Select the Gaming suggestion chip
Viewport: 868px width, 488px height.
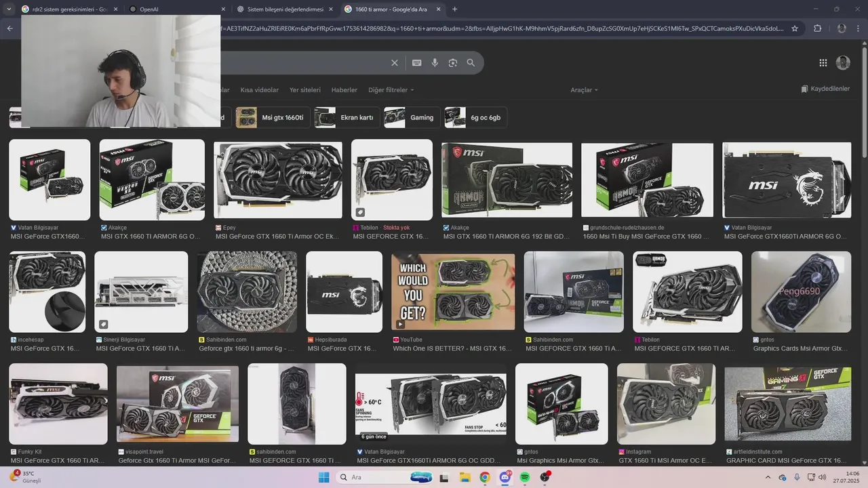click(x=412, y=117)
